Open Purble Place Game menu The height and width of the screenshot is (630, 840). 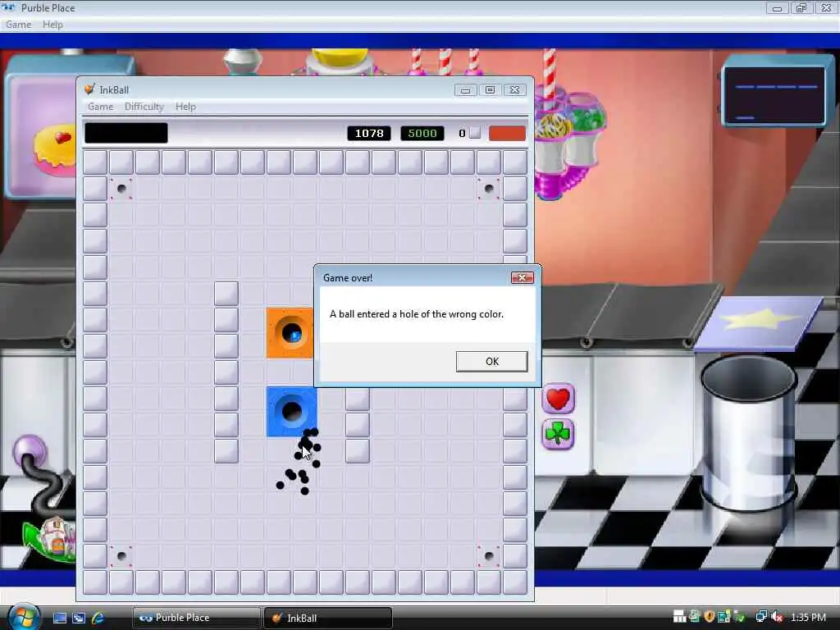click(18, 25)
